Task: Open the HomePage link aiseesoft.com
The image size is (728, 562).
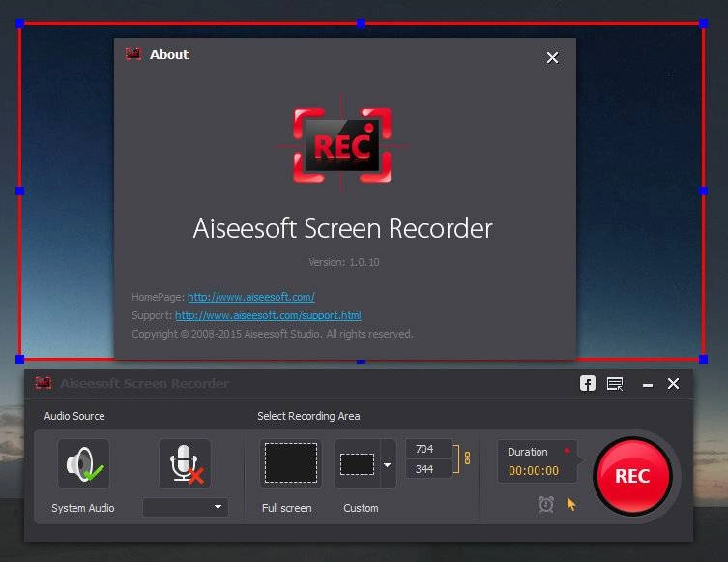Action: (251, 297)
